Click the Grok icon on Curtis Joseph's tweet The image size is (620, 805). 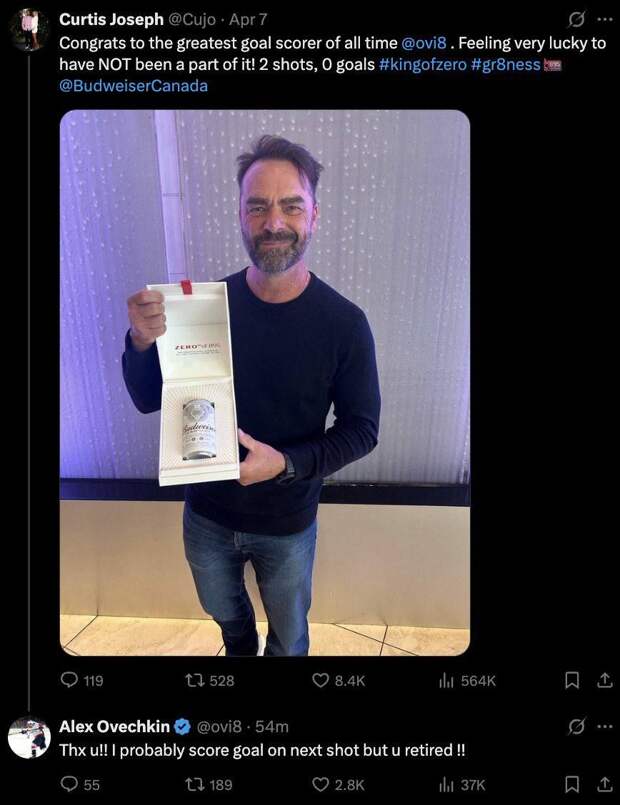tap(576, 20)
